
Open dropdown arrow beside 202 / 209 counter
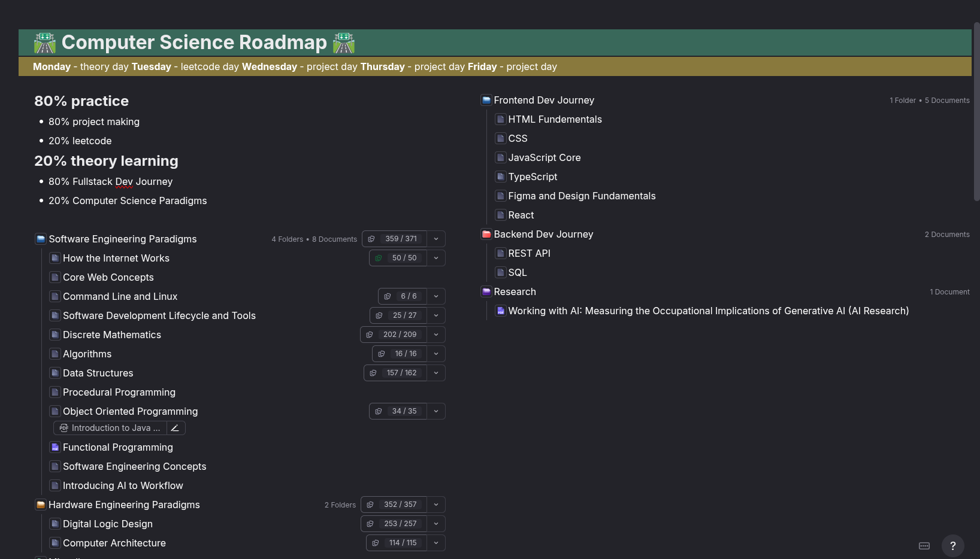(x=436, y=335)
